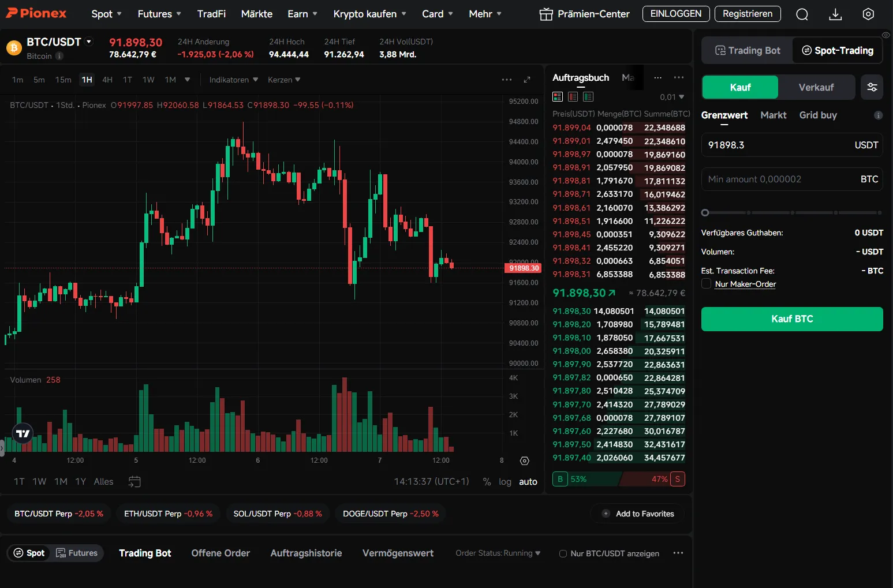Click the EINLOGGEN button
The height and width of the screenshot is (588, 893).
point(676,14)
